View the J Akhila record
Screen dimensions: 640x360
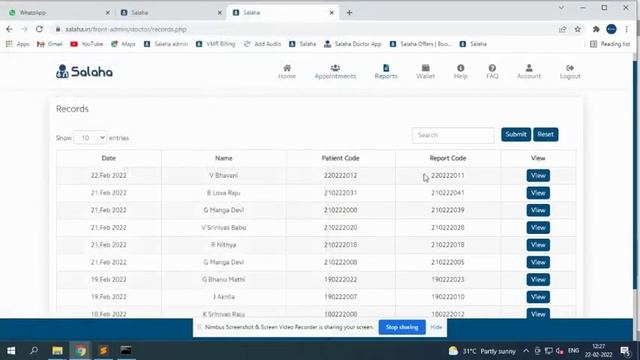click(538, 297)
